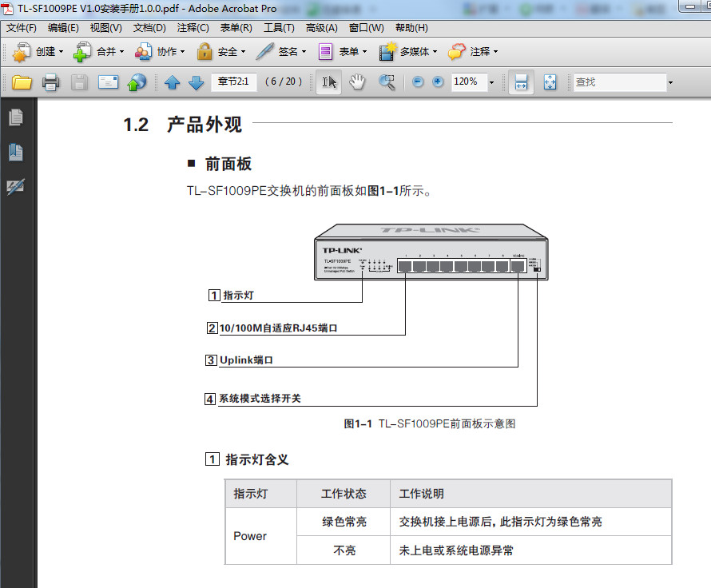This screenshot has width=711, height=588.
Task: Activate the hand pan tool
Action: (x=357, y=82)
